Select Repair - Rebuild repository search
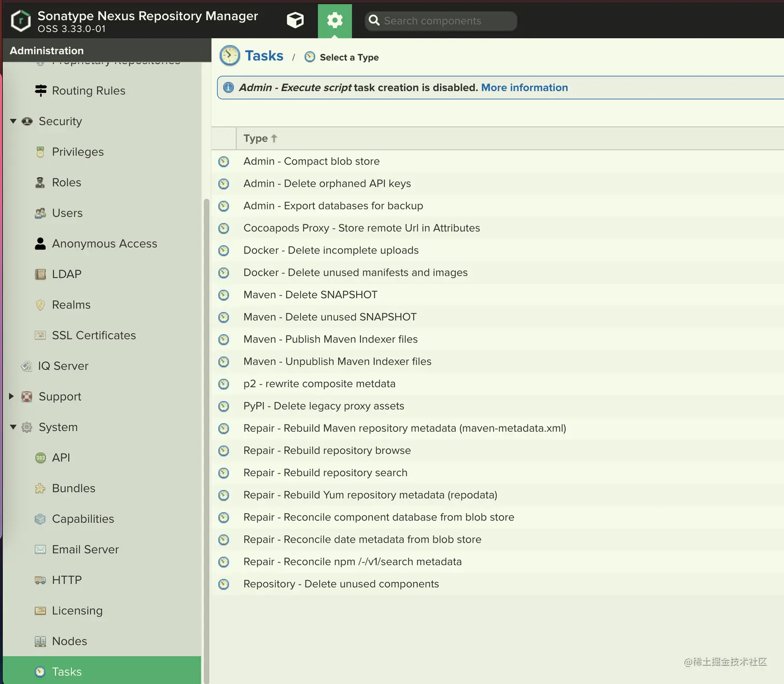784x684 pixels. (x=498, y=473)
